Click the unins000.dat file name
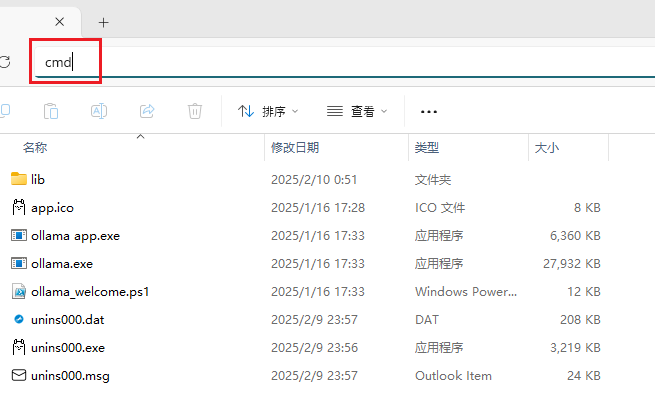Image resolution: width=655 pixels, height=419 pixels. pos(68,320)
